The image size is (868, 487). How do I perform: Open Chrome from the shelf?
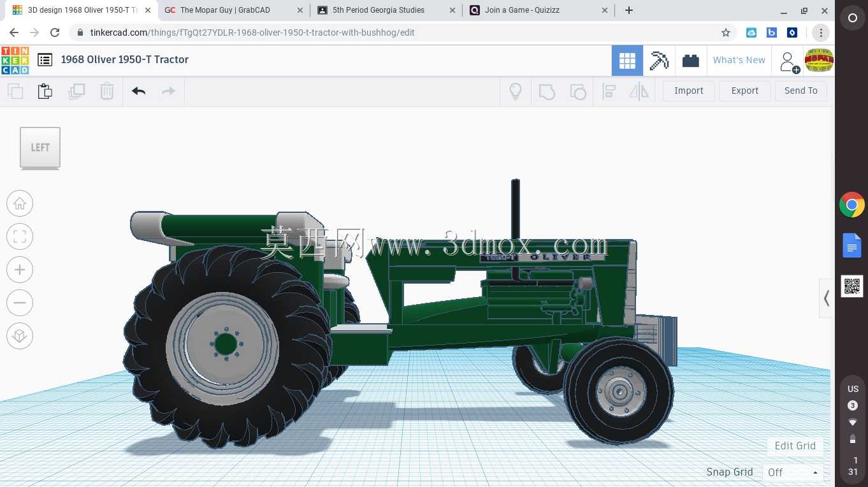852,205
